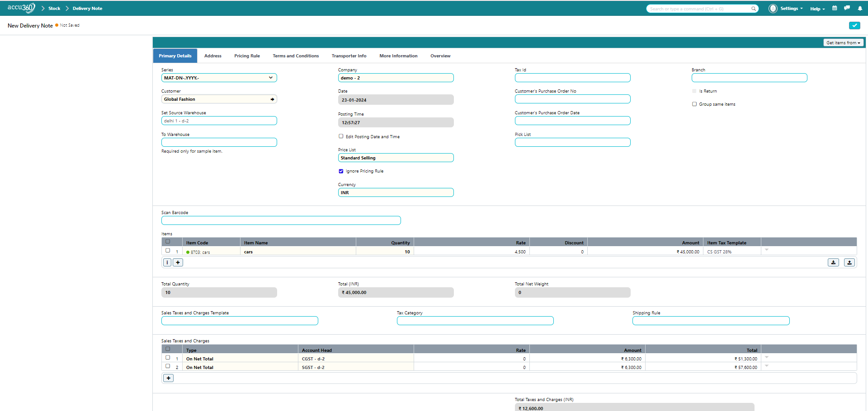Click the To Warehouse field
868x411 pixels.
(219, 142)
